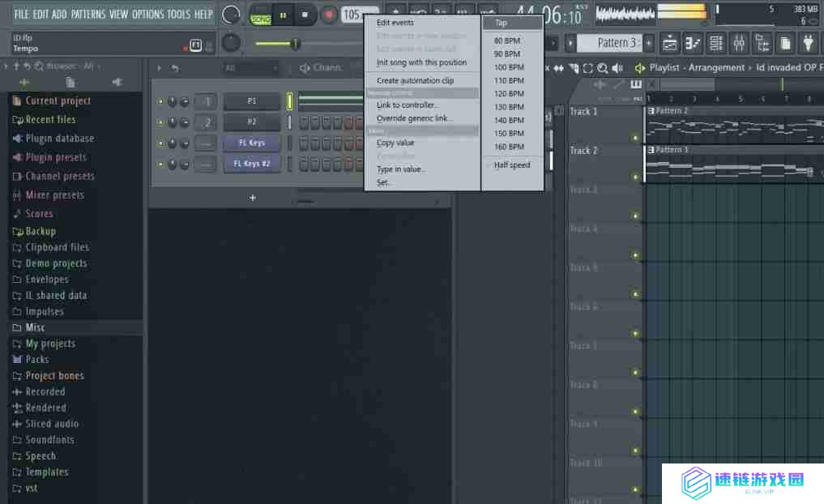824x504 pixels.
Task: Click the main pitch knob below volume
Action: coord(231,43)
